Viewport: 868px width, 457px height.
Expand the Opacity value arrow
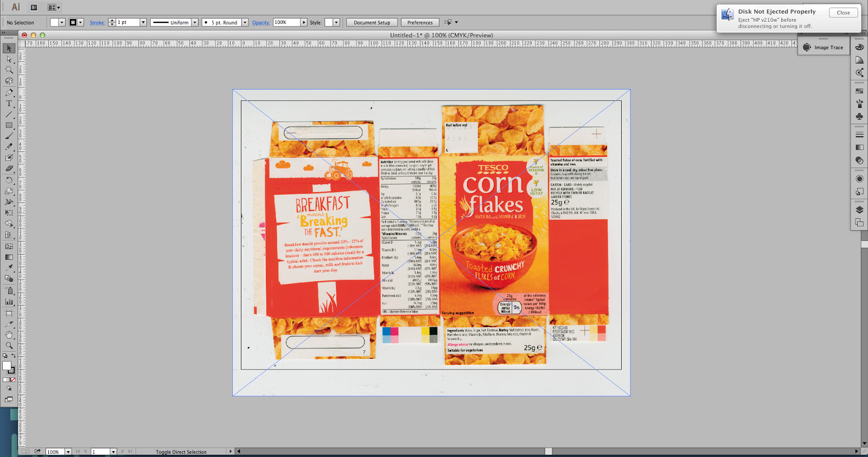pyautogui.click(x=304, y=22)
